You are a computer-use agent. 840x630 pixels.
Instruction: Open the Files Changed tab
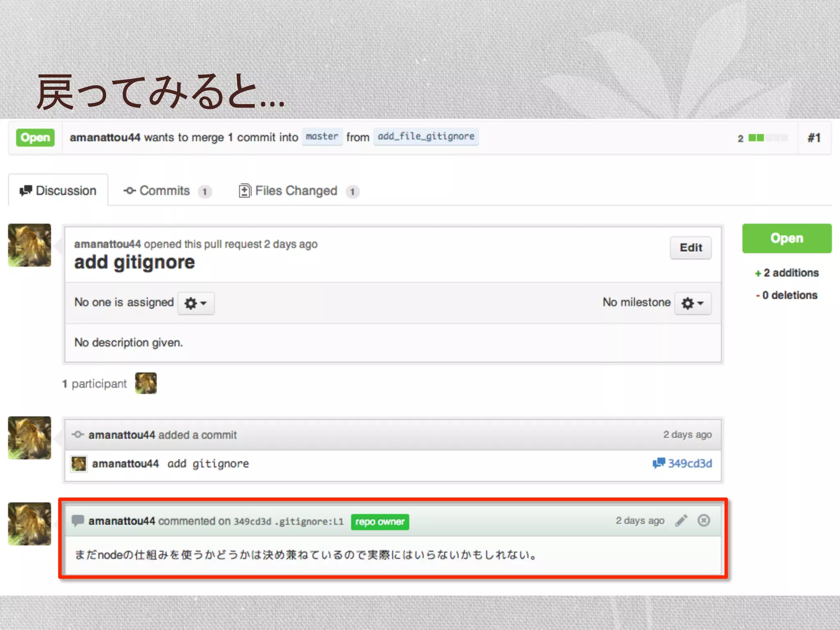coord(295,191)
